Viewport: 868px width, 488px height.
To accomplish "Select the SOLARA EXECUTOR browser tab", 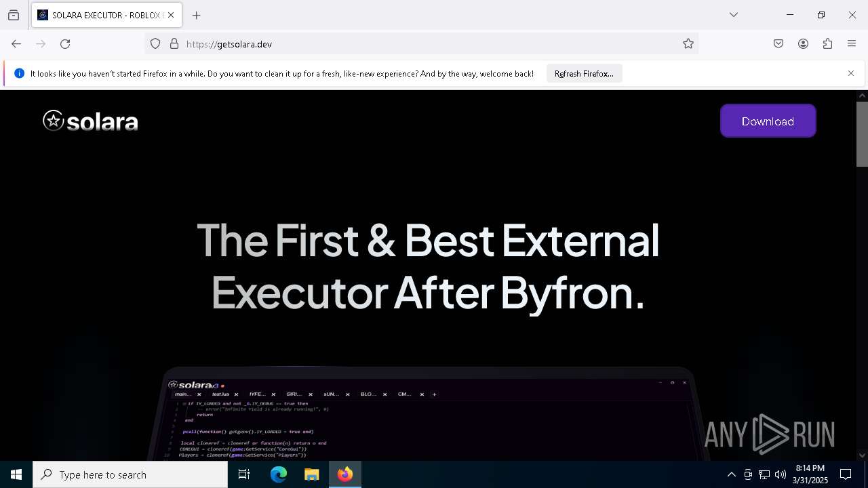I will (x=105, y=15).
